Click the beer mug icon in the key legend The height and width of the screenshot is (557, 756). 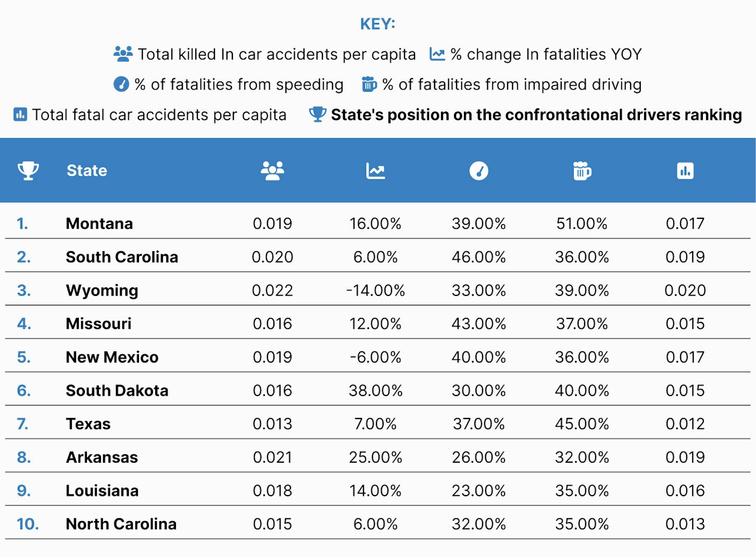pos(369,84)
